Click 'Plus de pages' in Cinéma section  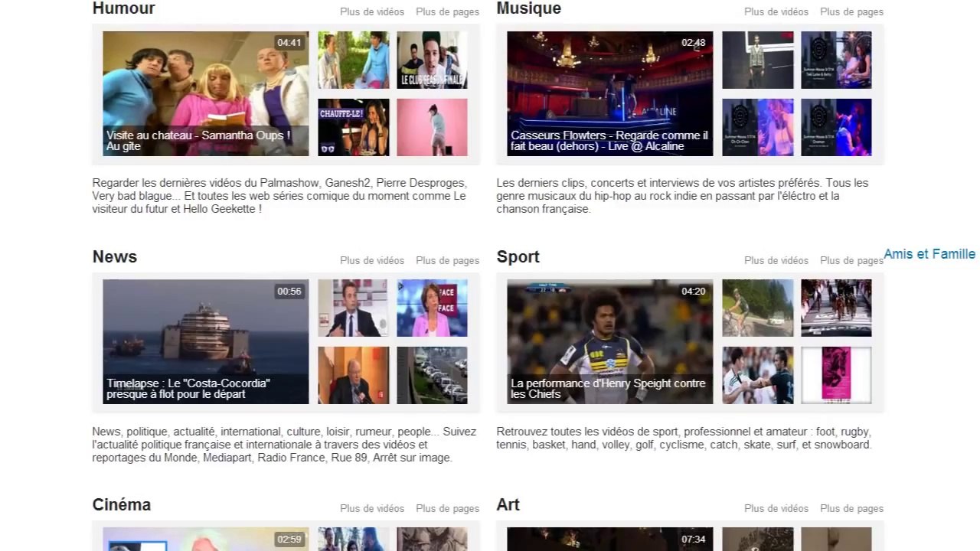coord(447,508)
